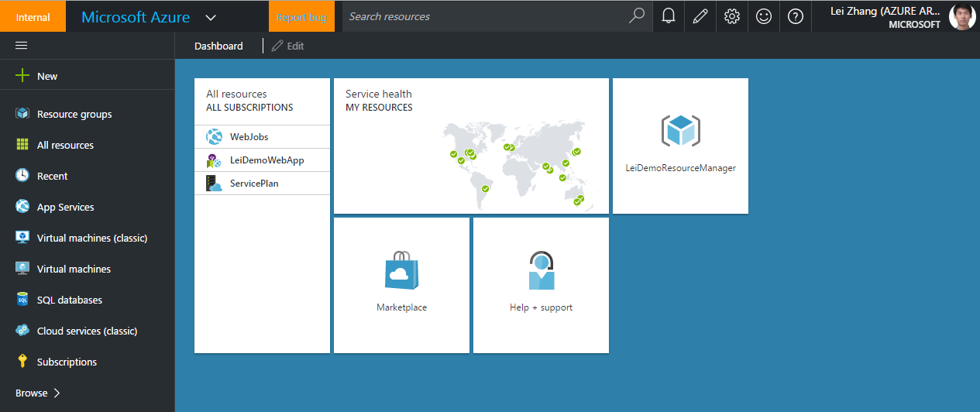Click the Search resources input field
The image size is (980, 412).
coord(484,16)
